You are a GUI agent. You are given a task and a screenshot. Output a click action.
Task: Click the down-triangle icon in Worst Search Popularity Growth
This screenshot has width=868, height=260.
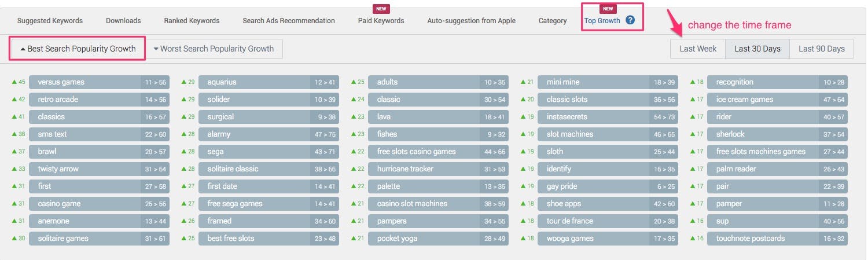coord(156,49)
